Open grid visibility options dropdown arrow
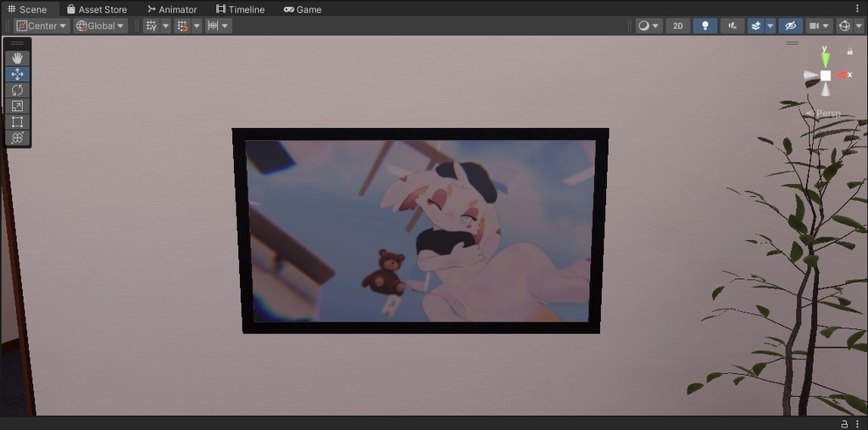 click(165, 25)
